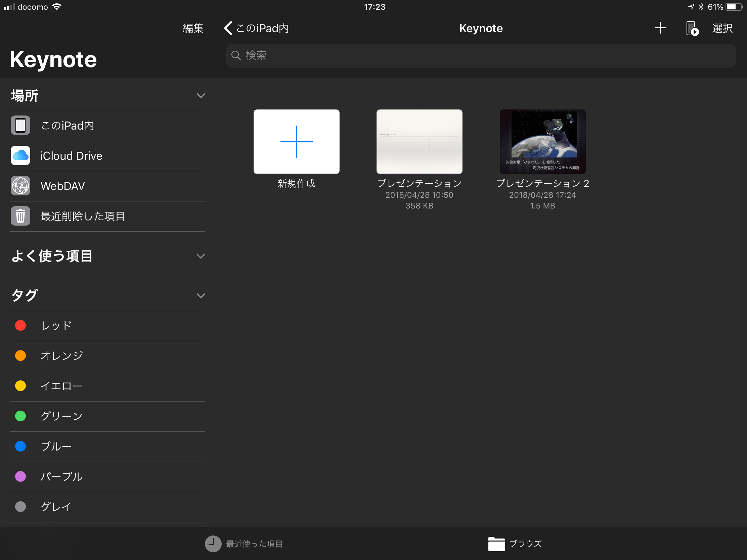Collapse the タグ tags section
This screenshot has height=560, width=747.
pyautogui.click(x=201, y=296)
